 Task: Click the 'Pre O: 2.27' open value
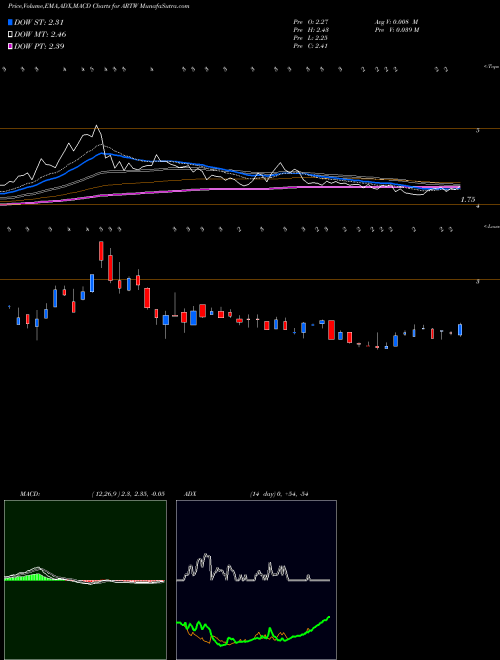[x=311, y=22]
